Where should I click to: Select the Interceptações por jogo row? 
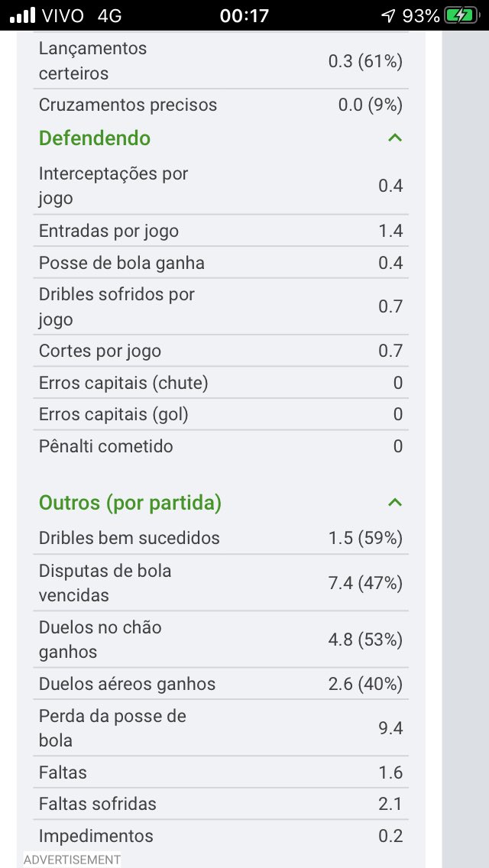(x=220, y=186)
